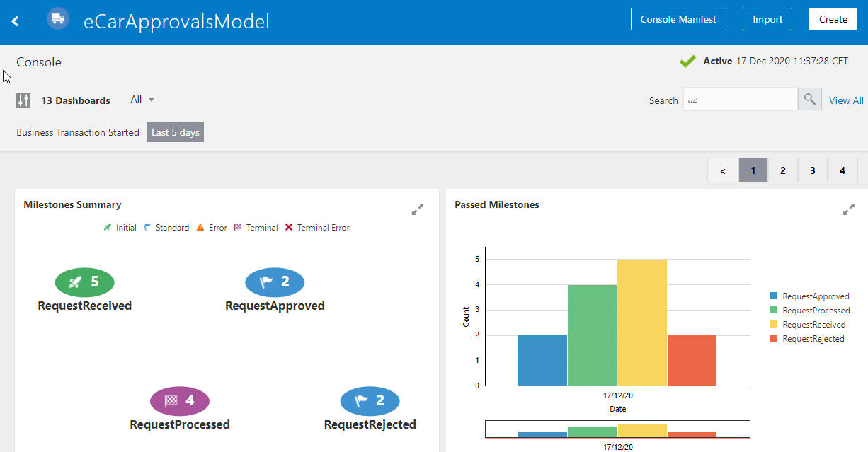The image size is (868, 452).
Task: Switch to dashboard page 2
Action: (782, 170)
